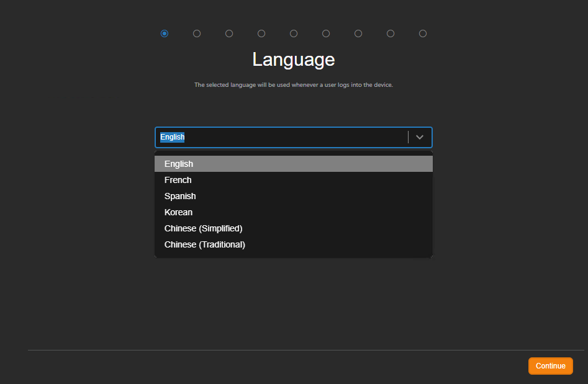Select the first (active) wizard step indicator
The height and width of the screenshot is (384, 588).
tap(165, 33)
